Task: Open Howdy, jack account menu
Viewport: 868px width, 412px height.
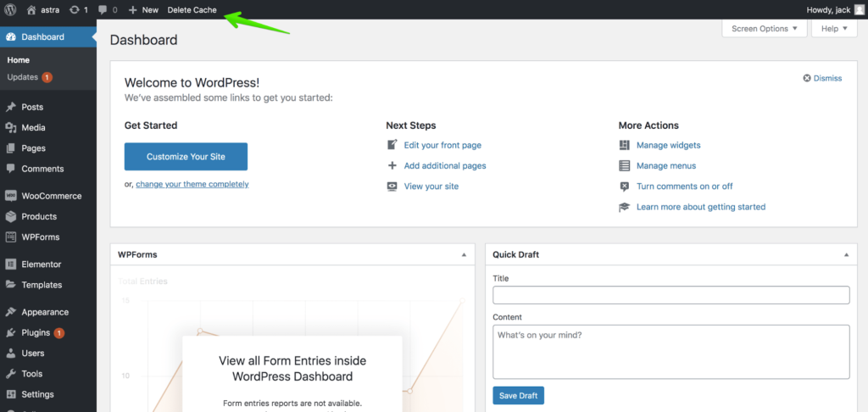Action: (x=835, y=10)
